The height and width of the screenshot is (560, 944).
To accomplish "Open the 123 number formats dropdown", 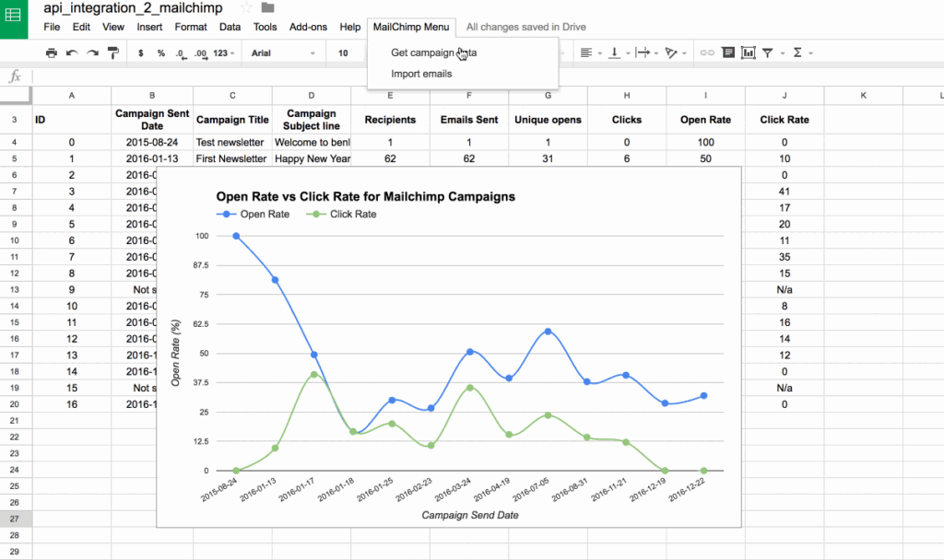I will (223, 52).
